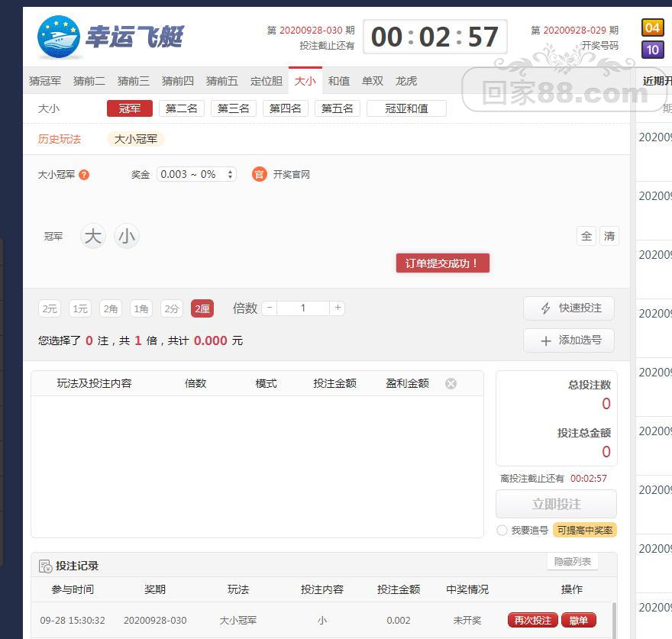Open the 奖金 0.003 ~ 0% dropdown
The width and height of the screenshot is (672, 639).
[x=196, y=175]
